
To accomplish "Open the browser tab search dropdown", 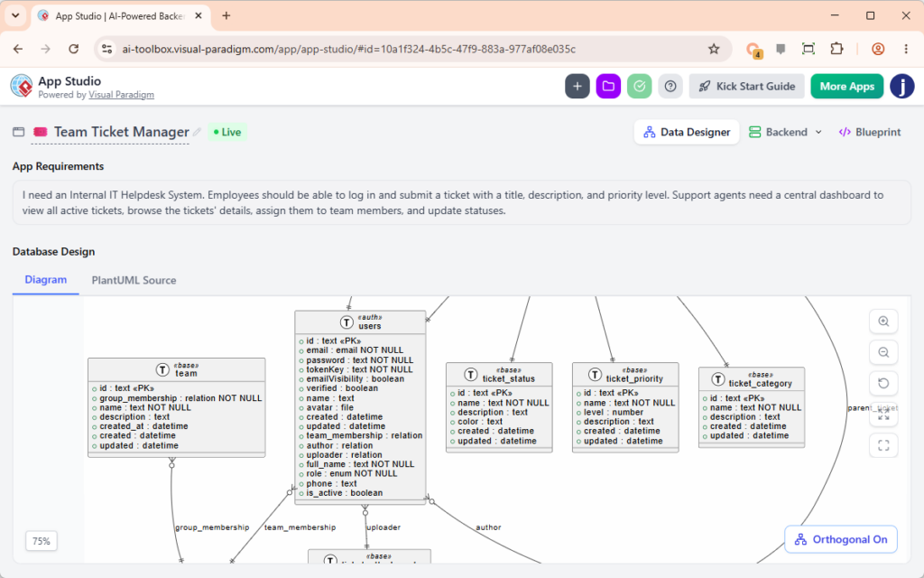I will [x=15, y=16].
